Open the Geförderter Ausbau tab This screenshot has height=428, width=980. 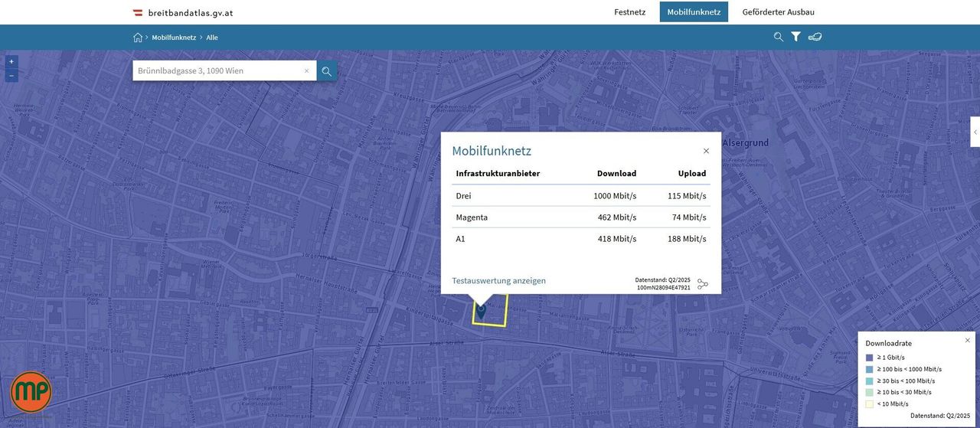[x=778, y=12]
